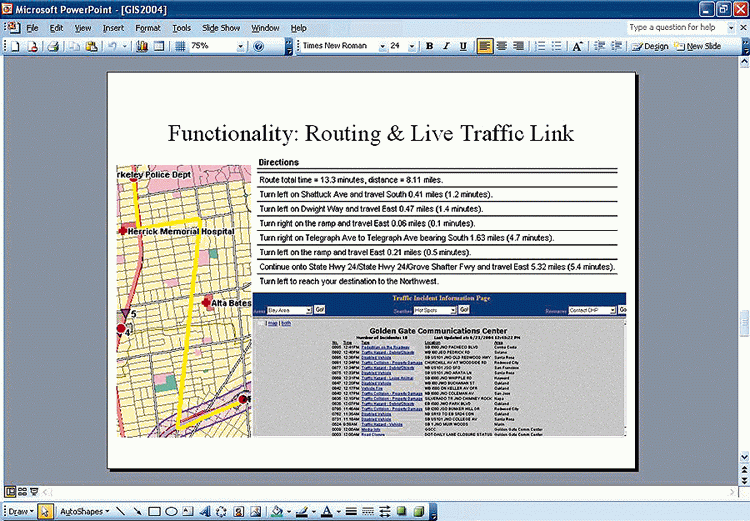Open the View menu
The height and width of the screenshot is (521, 750).
tap(83, 28)
